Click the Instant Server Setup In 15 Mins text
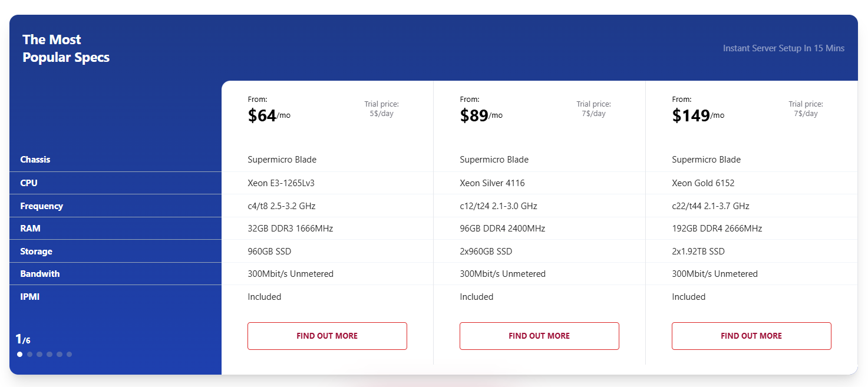Screen dimensions: 868x387 point(783,48)
